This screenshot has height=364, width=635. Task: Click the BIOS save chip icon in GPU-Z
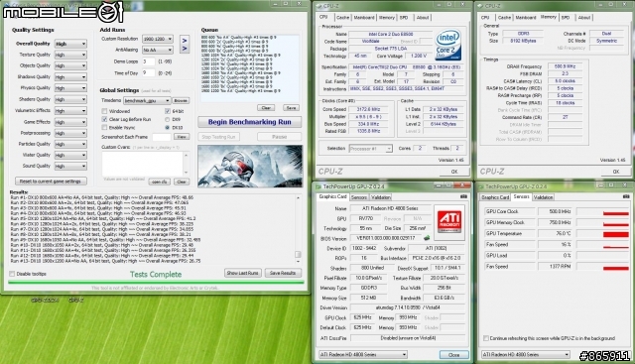tap(427, 238)
